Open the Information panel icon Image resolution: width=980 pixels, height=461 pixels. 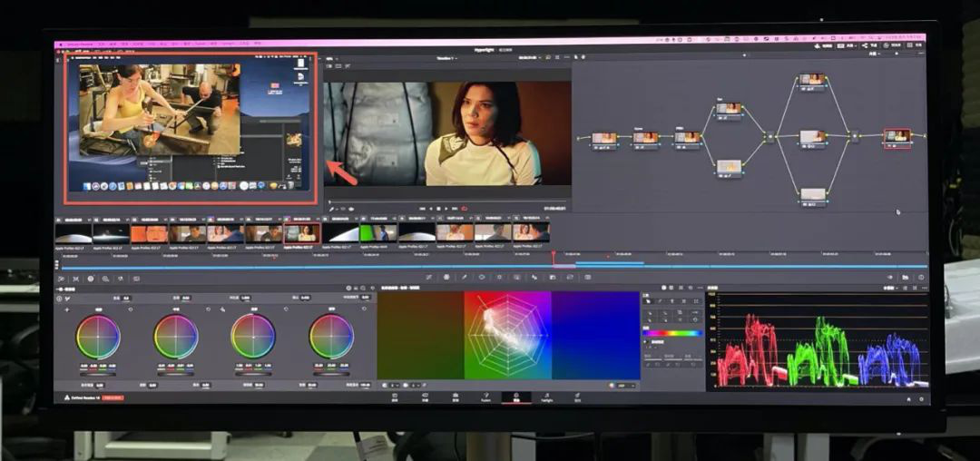pyautogui.click(x=921, y=277)
